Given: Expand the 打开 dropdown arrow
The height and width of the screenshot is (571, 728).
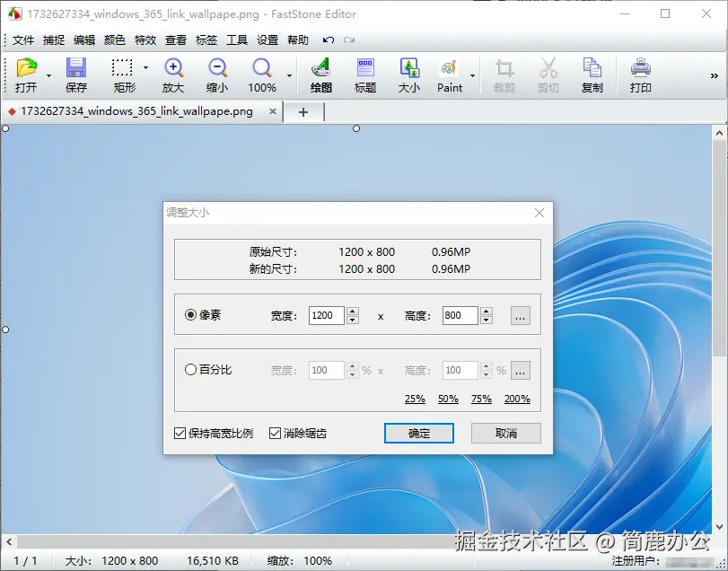Looking at the screenshot, I should 48,75.
